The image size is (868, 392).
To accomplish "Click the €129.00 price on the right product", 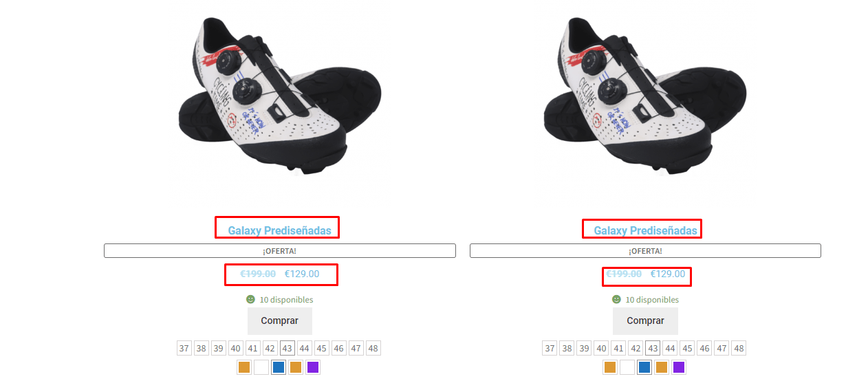I will coord(668,274).
